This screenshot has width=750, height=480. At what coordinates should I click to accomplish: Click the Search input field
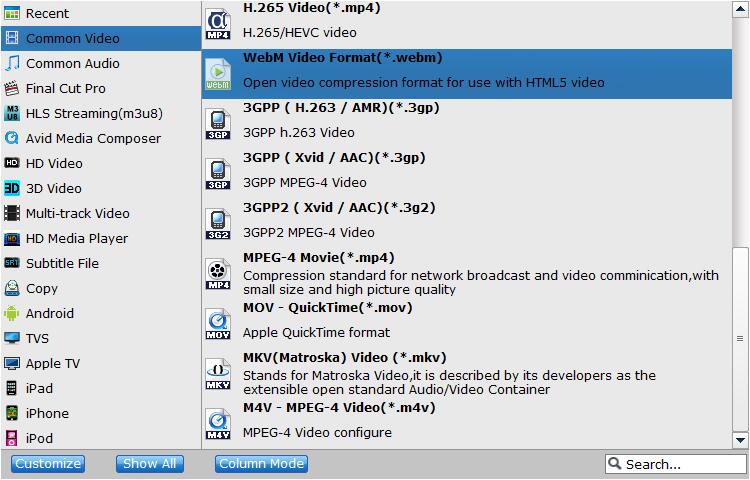point(676,464)
